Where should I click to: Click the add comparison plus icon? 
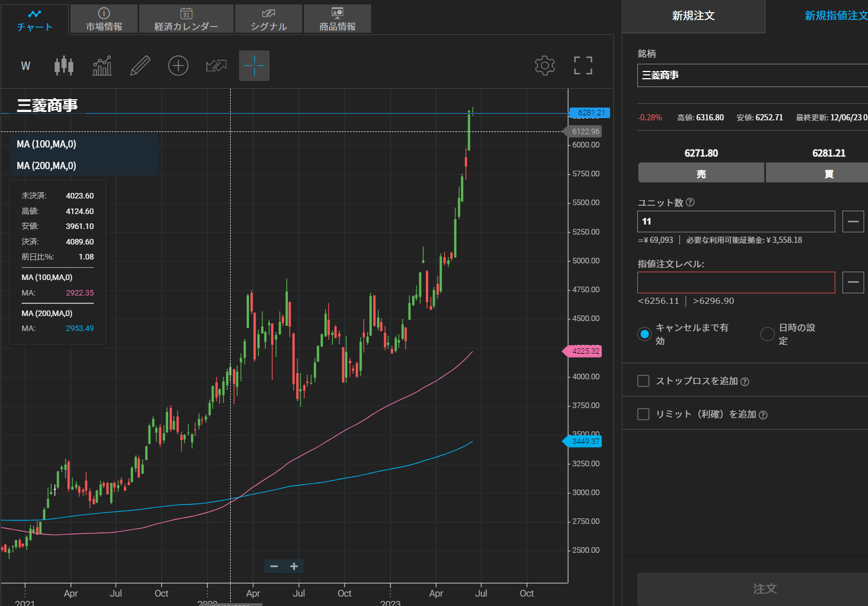[178, 65]
